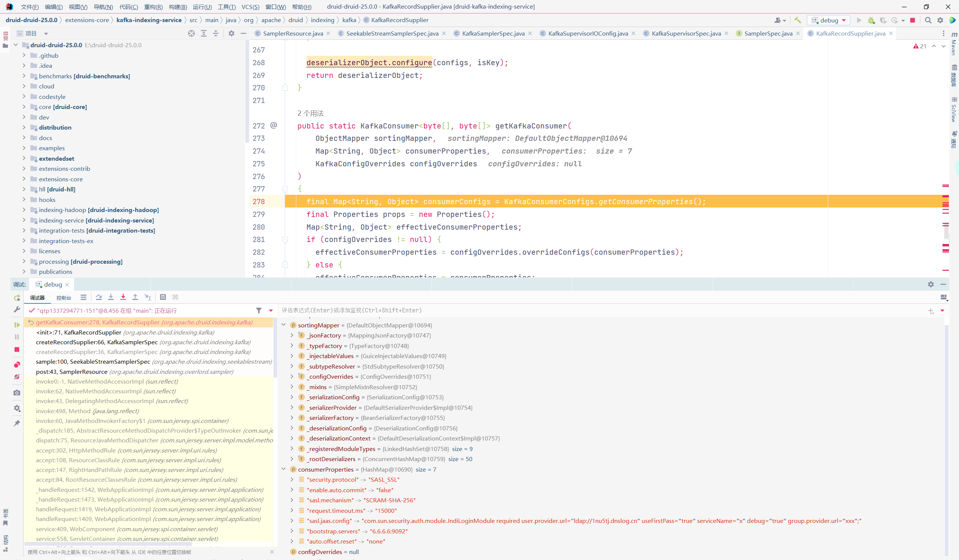
Task: Open the debug tool window gear settings
Action: [931, 284]
